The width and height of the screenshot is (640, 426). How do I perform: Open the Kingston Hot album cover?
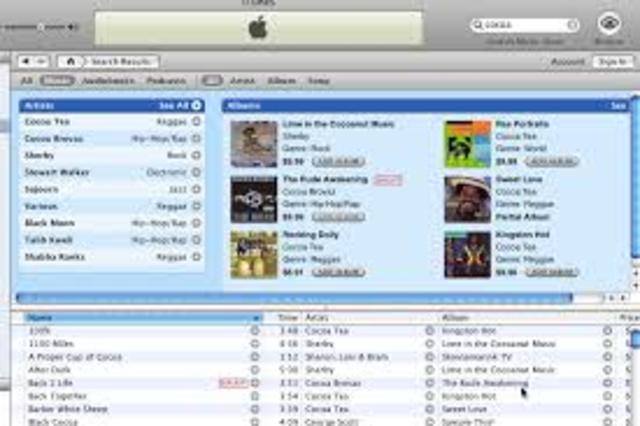point(467,255)
